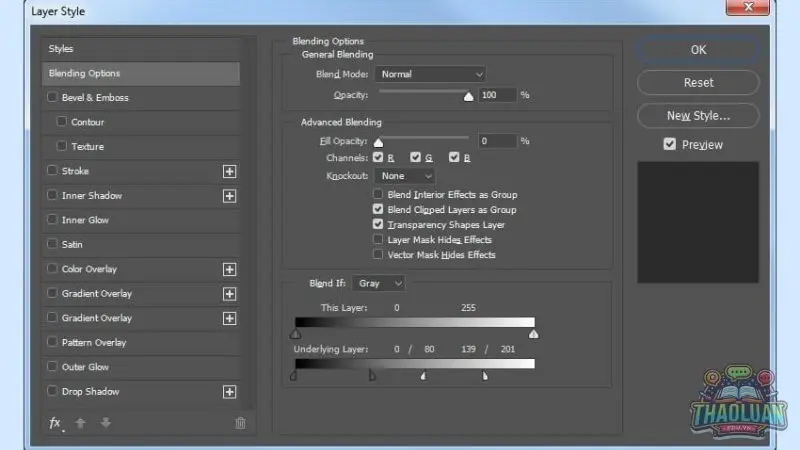The height and width of the screenshot is (450, 800).
Task: Check Blend Interior Effects as Group
Action: 378,194
